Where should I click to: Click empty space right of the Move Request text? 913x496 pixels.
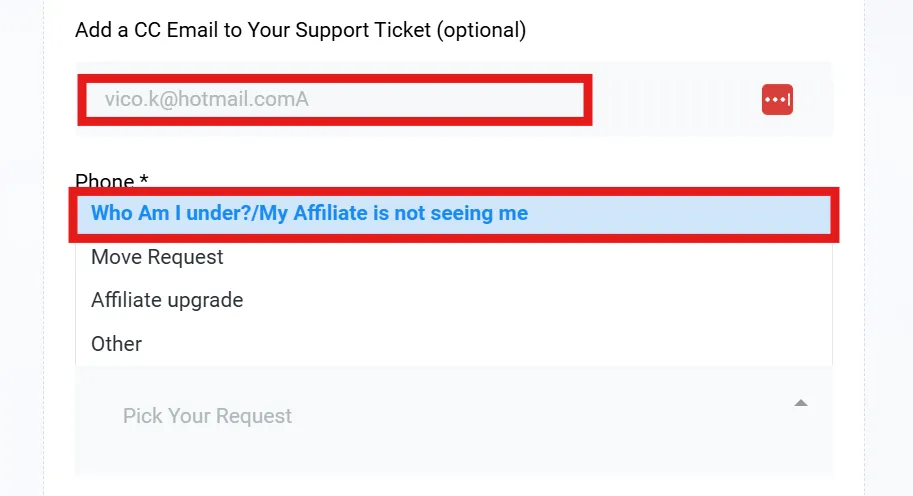click(524, 257)
